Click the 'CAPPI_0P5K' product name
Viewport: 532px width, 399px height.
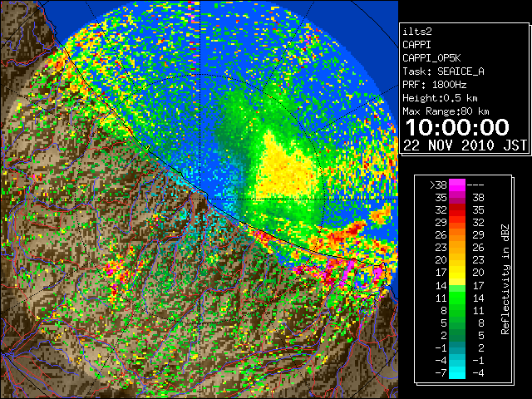pyautogui.click(x=431, y=58)
